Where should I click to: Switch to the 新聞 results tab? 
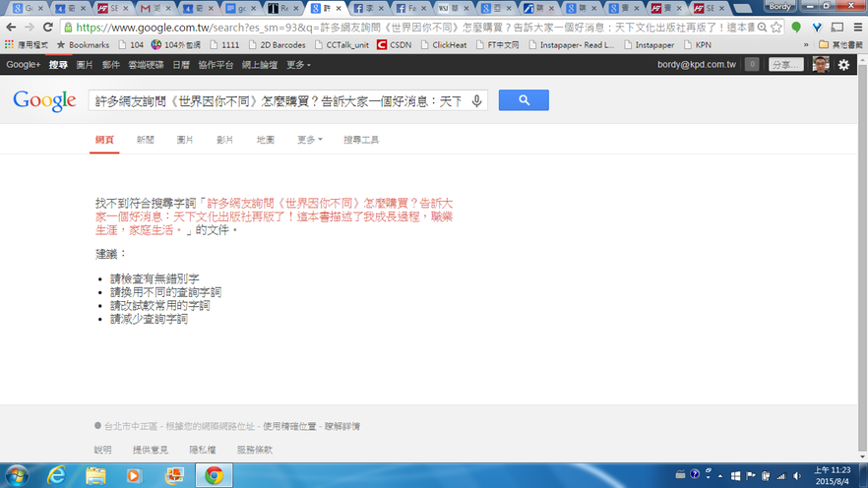click(145, 140)
